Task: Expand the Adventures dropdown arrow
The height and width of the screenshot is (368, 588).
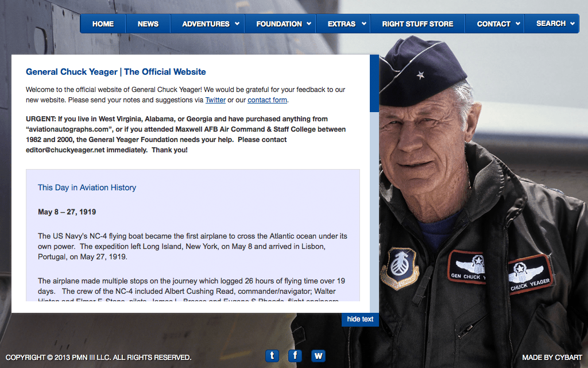Action: tap(236, 24)
